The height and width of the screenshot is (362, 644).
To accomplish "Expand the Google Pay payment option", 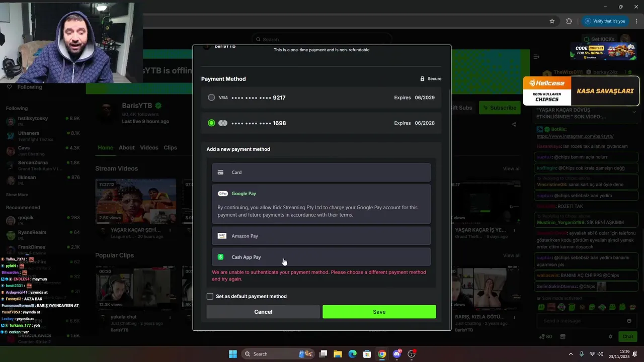I will 321,194.
